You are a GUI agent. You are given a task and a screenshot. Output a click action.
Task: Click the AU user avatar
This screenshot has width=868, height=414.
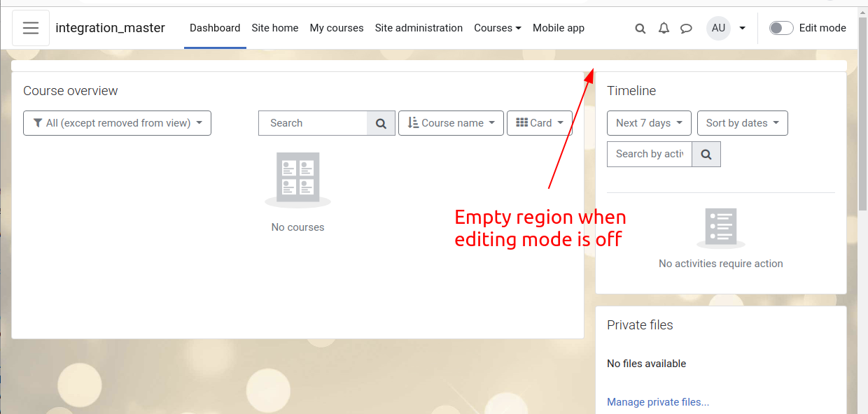718,28
